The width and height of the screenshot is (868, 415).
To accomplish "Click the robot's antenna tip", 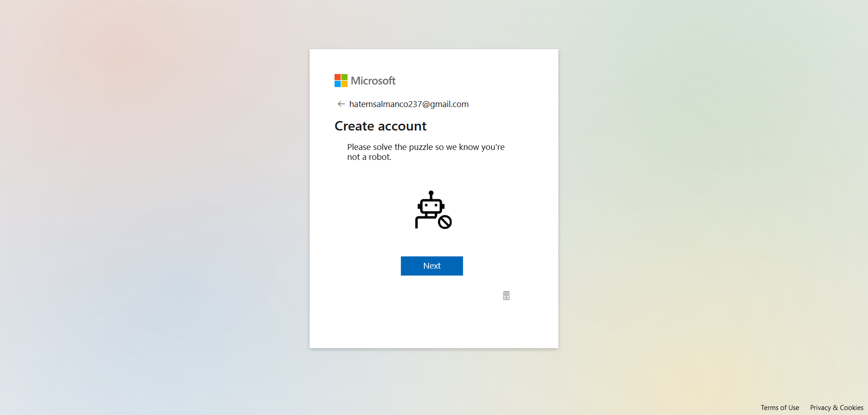I will coord(431,193).
